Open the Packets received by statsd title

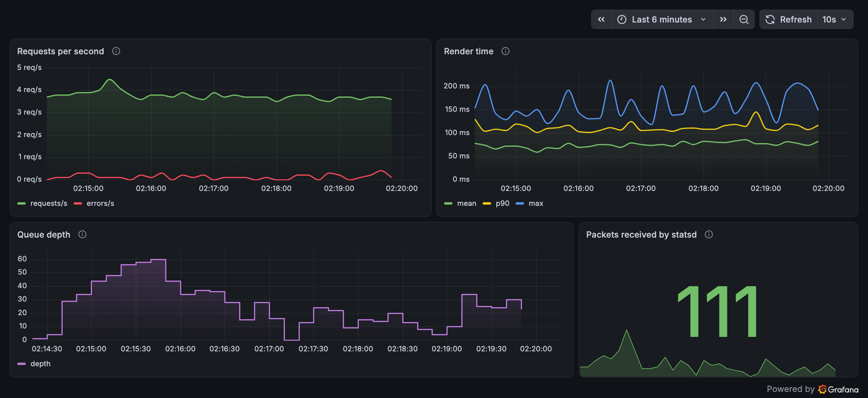(x=641, y=235)
